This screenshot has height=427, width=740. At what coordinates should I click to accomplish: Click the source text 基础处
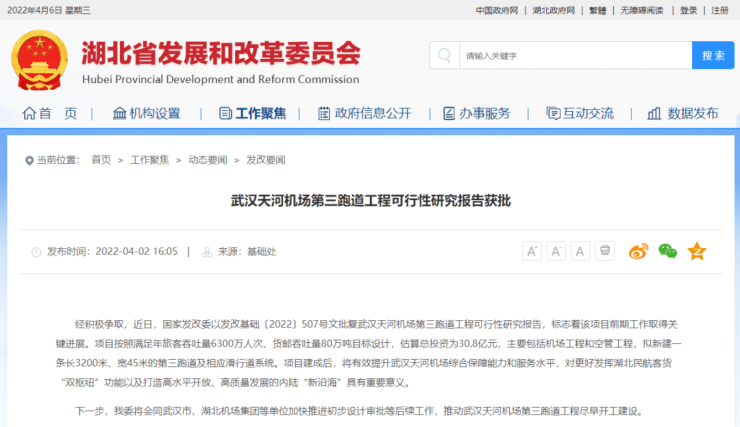[x=262, y=252]
